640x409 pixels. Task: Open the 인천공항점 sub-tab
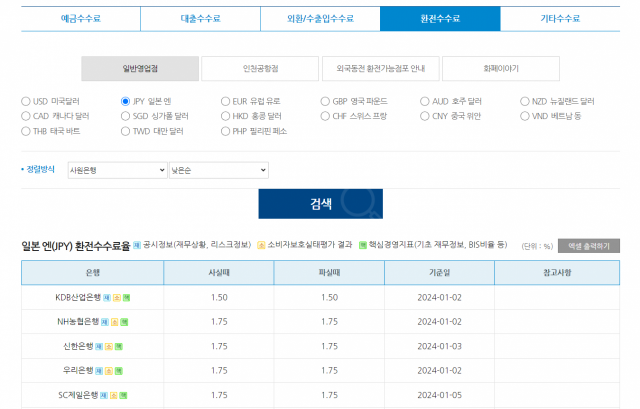[x=260, y=68]
